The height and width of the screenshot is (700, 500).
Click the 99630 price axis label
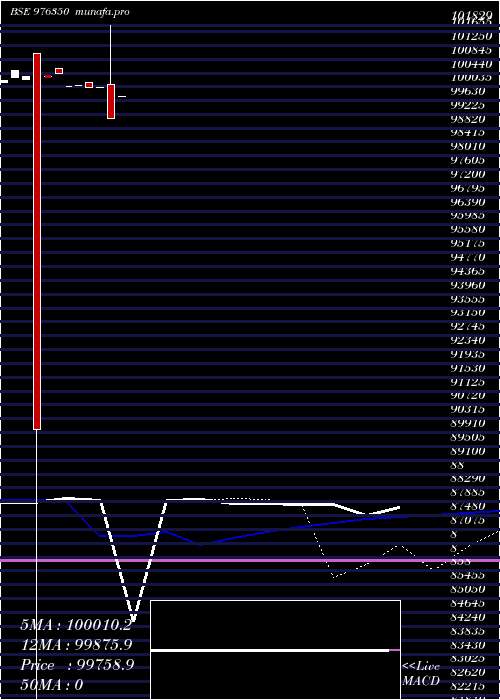coord(468,92)
